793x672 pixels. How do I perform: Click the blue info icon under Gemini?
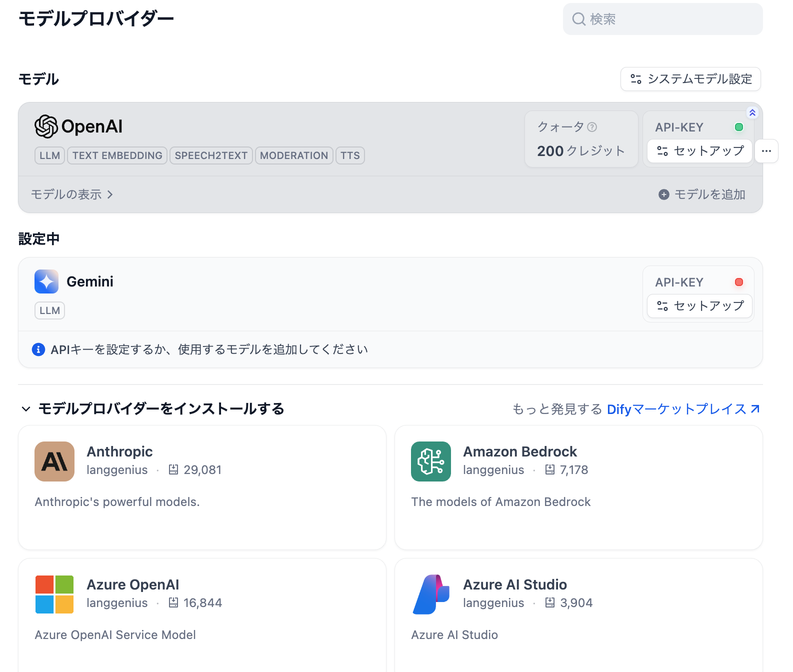tap(38, 349)
